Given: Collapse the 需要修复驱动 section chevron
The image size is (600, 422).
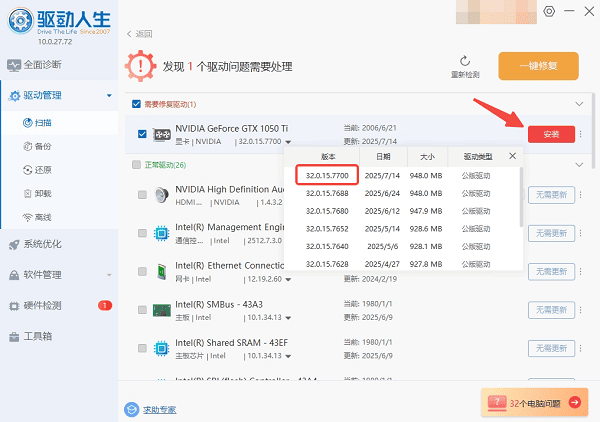Looking at the screenshot, I should [577, 104].
